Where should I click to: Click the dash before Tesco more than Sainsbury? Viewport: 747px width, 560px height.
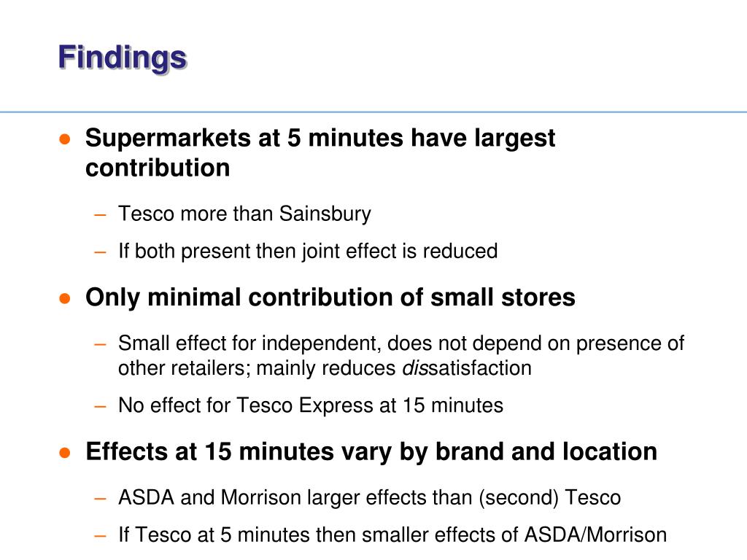click(100, 215)
